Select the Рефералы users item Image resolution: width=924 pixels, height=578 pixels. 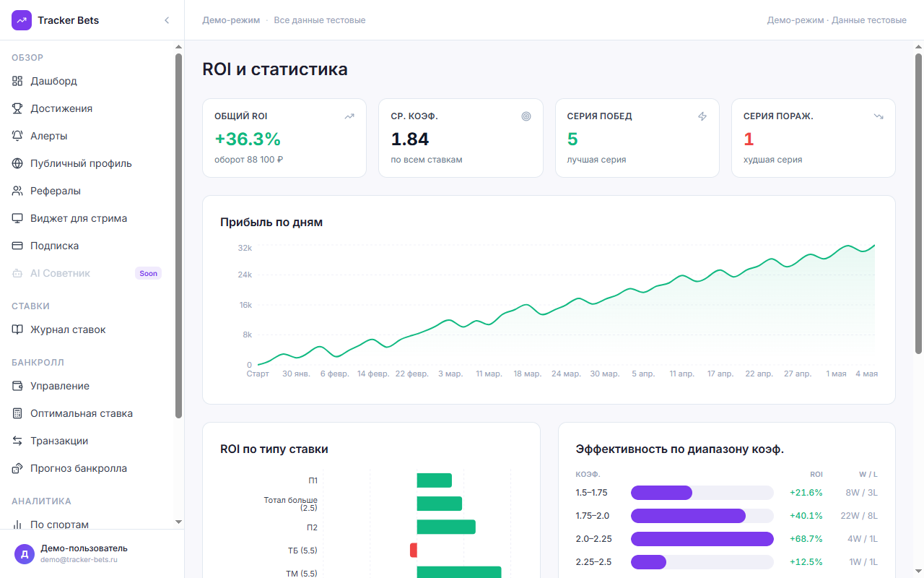(87, 191)
